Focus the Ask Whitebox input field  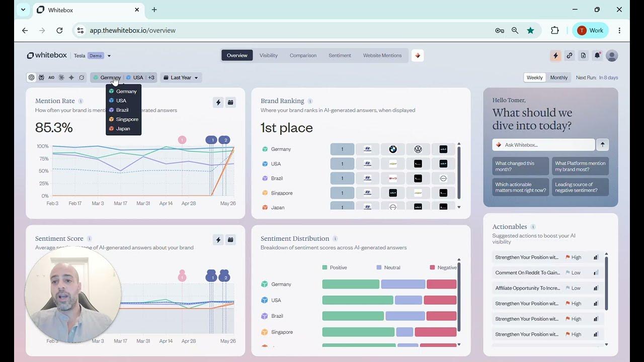tap(543, 145)
